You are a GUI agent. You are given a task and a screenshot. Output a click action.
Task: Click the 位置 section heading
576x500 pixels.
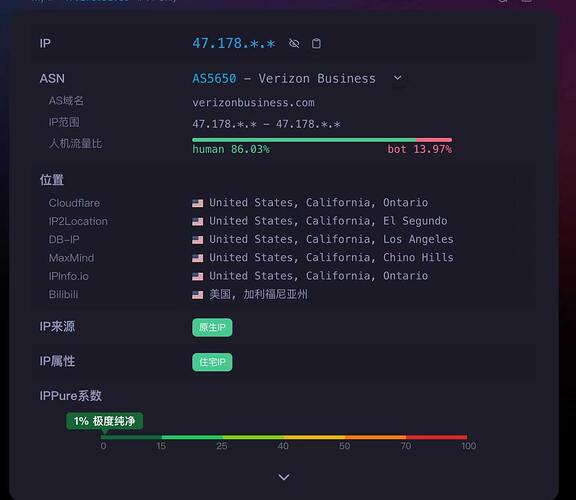52,180
